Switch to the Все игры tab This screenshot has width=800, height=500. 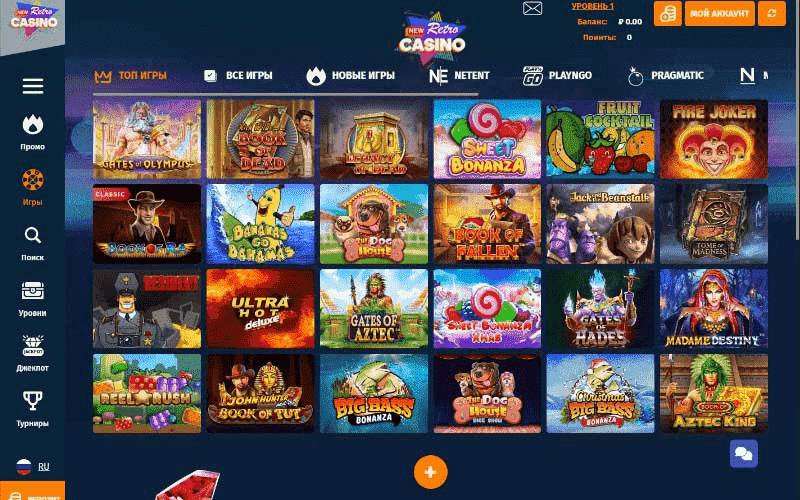coord(238,76)
